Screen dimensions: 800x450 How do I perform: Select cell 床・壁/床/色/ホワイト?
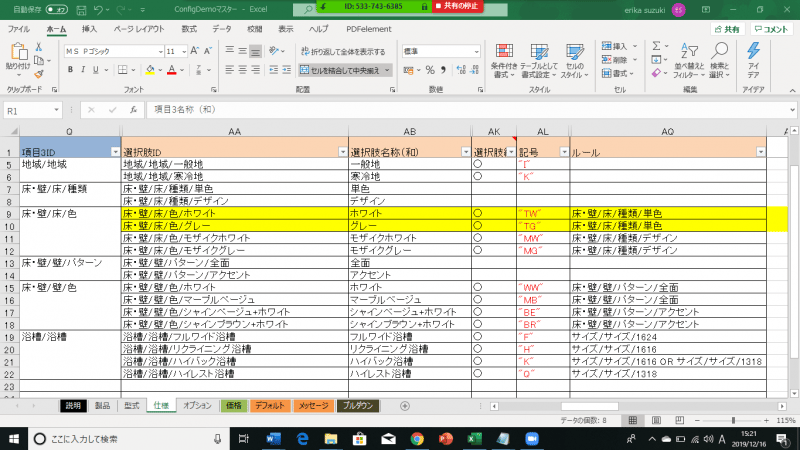tap(235, 213)
